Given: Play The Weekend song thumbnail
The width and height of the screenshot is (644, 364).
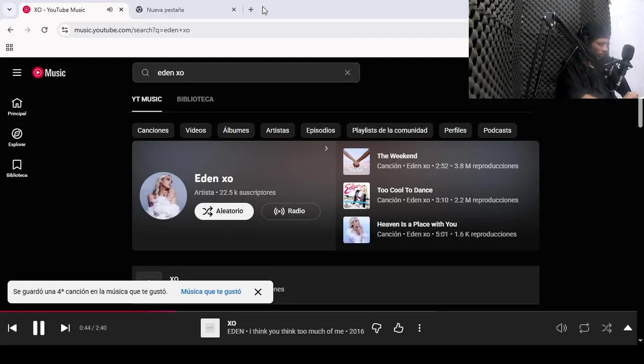Looking at the screenshot, I should click(x=357, y=161).
